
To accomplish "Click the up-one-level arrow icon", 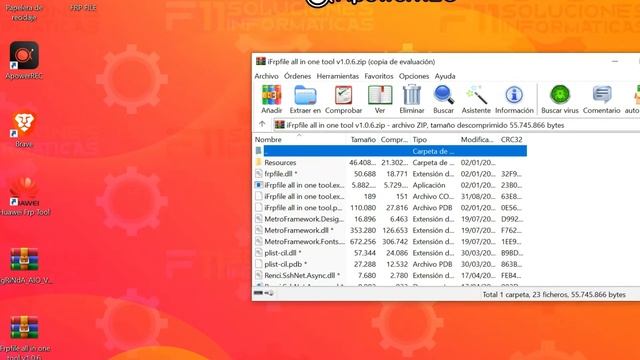I will (x=262, y=124).
